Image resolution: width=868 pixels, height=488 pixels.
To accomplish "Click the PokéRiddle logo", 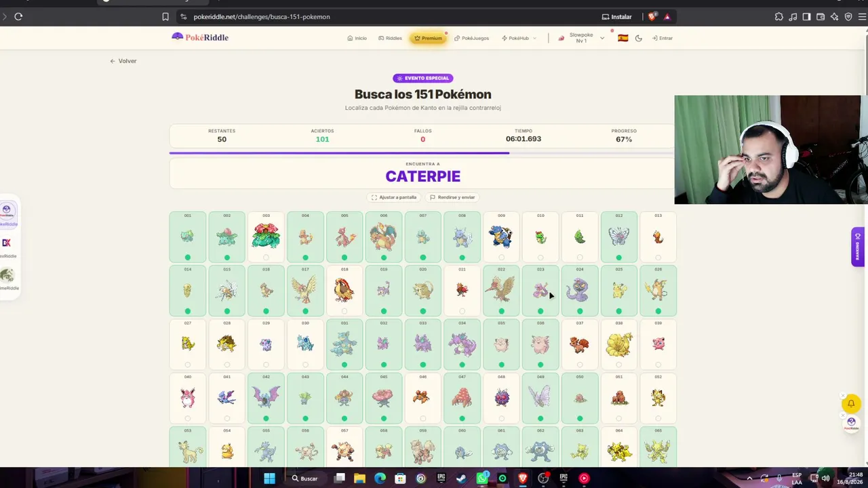I will pos(200,37).
